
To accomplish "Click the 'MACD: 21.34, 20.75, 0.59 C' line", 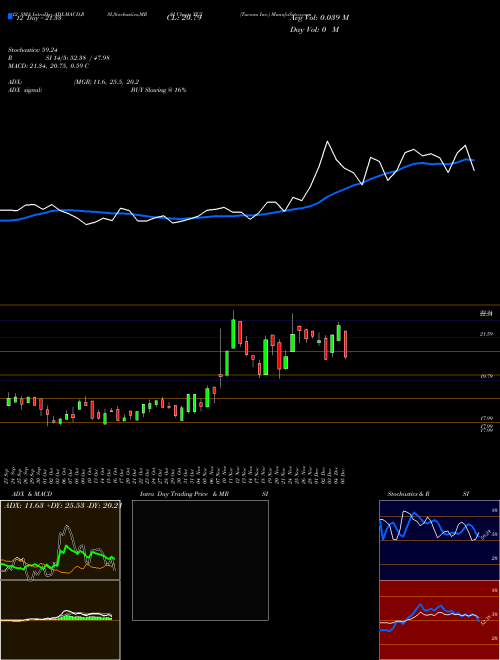I will point(48,66).
